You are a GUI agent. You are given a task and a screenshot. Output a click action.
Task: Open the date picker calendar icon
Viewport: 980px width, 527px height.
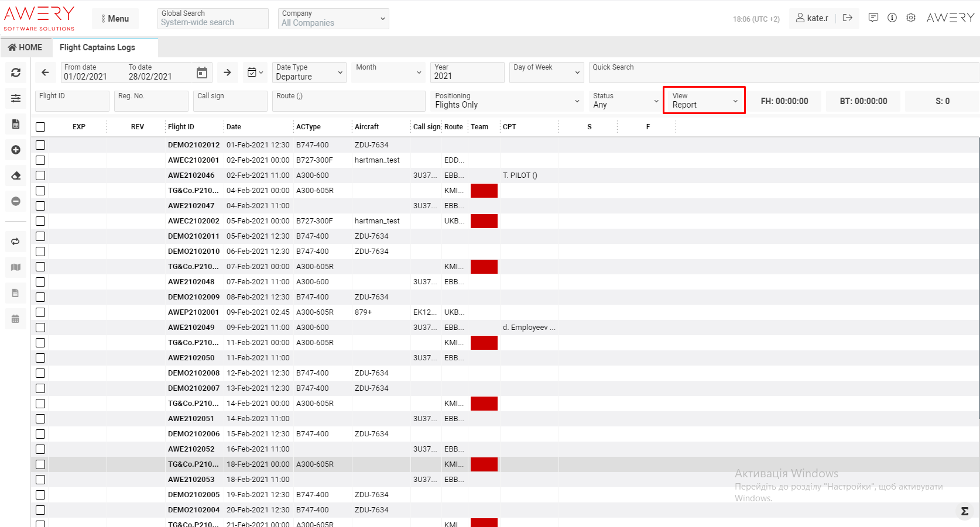tap(201, 73)
